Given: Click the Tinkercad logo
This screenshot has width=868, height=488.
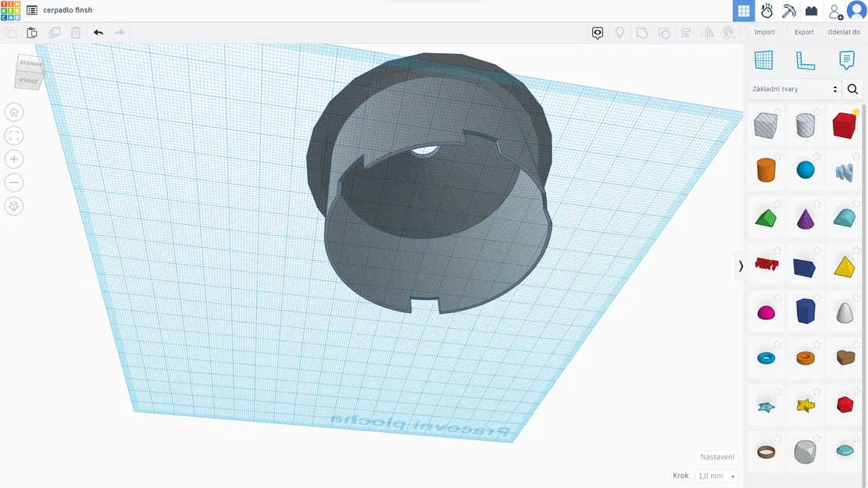Looking at the screenshot, I should pos(10,10).
